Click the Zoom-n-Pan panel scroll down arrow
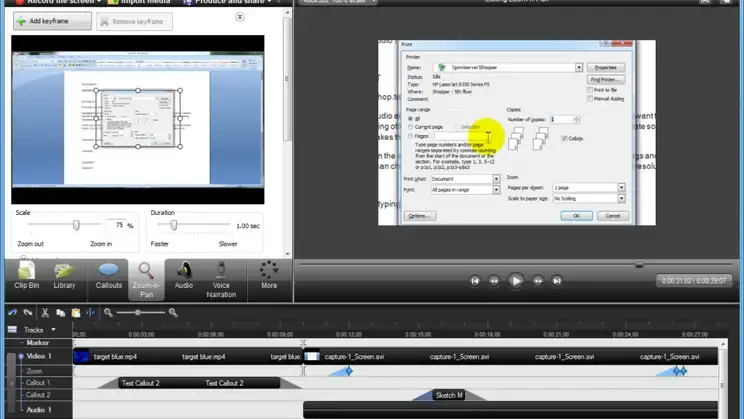Image resolution: width=744 pixels, height=419 pixels. coord(287,254)
